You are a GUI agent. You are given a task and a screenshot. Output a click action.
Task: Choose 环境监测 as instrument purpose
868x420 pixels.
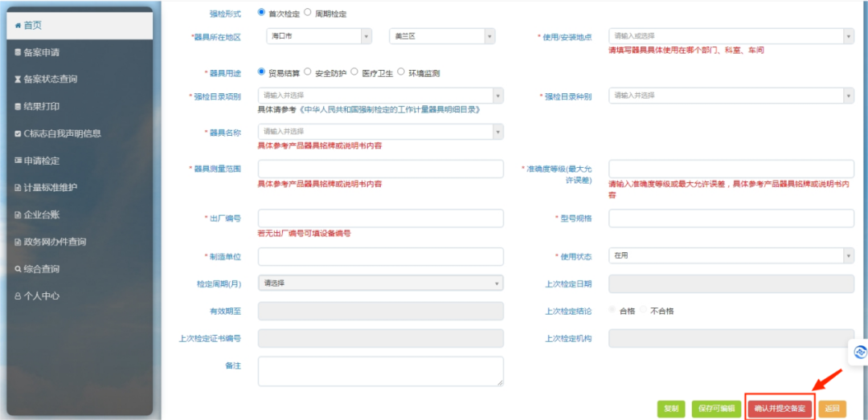pyautogui.click(x=401, y=71)
